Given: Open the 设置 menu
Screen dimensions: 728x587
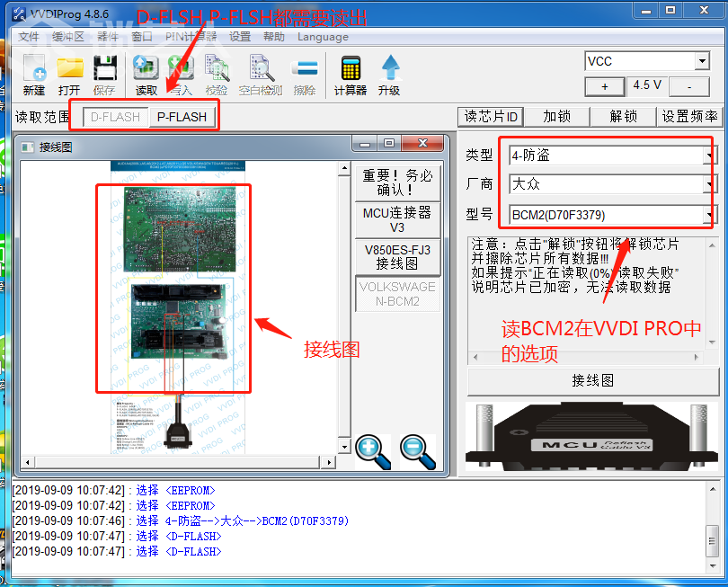Looking at the screenshot, I should (240, 37).
